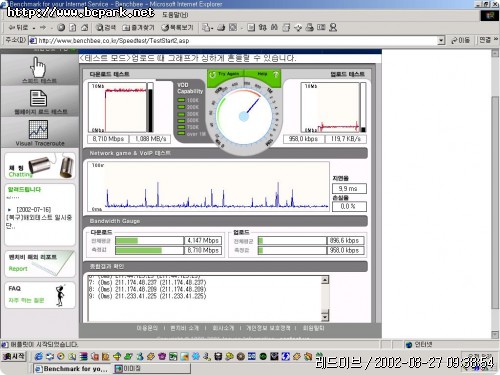Show browsing history with 목록보기
This screenshot has width=500, height=375.
pyautogui.click(x=177, y=28)
